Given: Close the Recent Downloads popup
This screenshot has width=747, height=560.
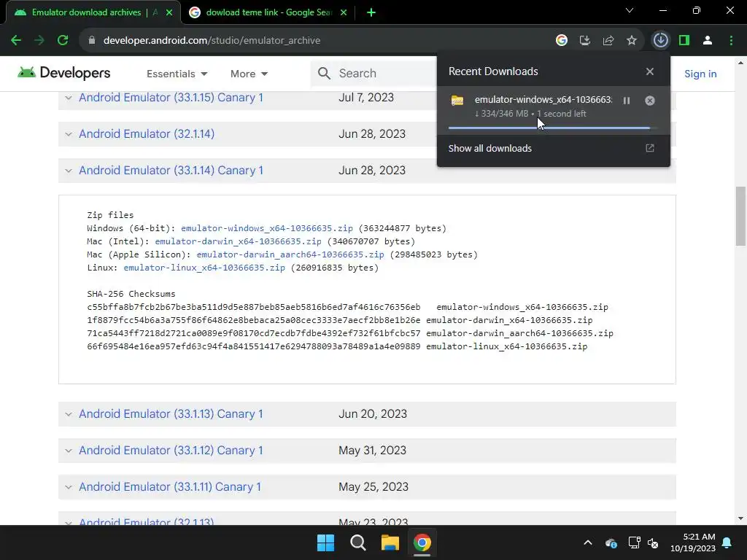Looking at the screenshot, I should (650, 71).
